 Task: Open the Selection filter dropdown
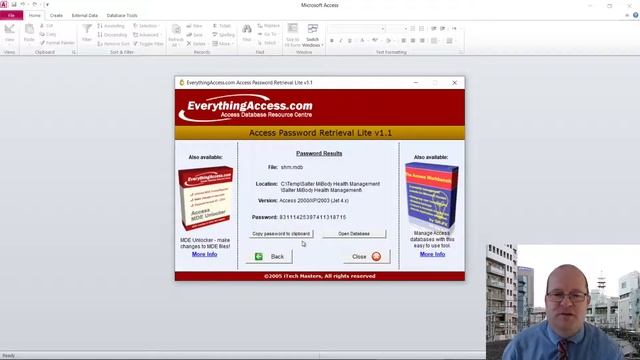146,26
